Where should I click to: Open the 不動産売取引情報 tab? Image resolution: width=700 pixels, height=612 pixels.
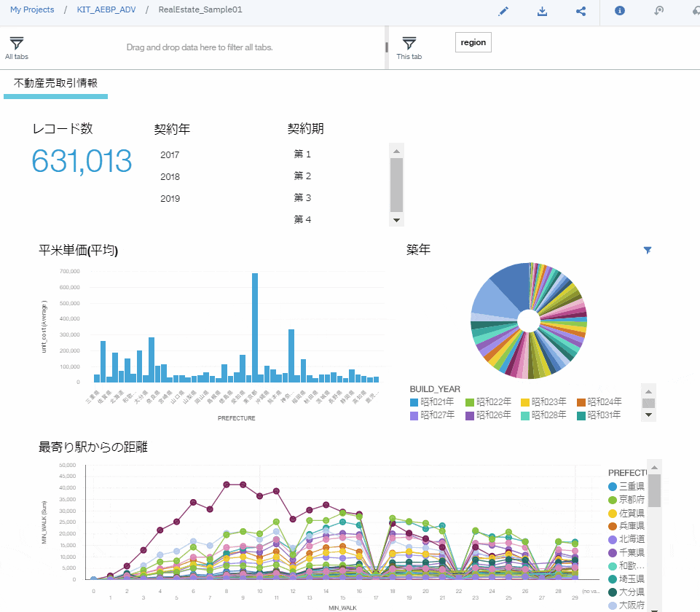pyautogui.click(x=56, y=83)
